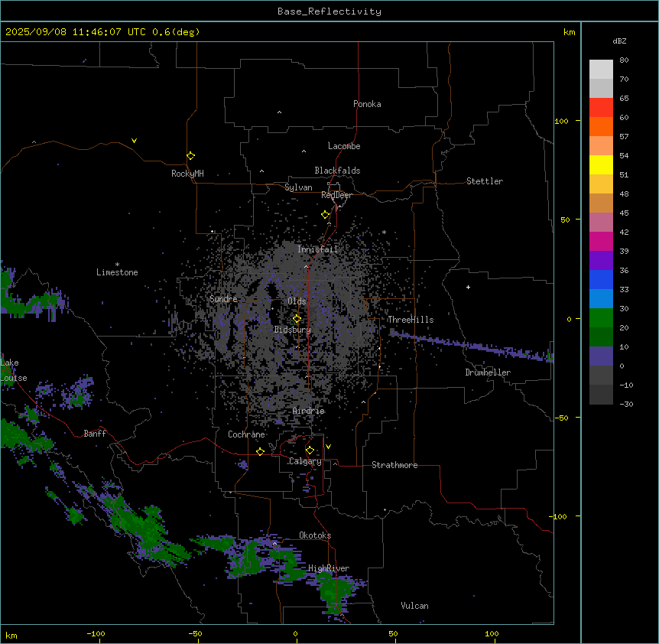Select the green 20-30 dBZ legend swatch

(x=601, y=318)
